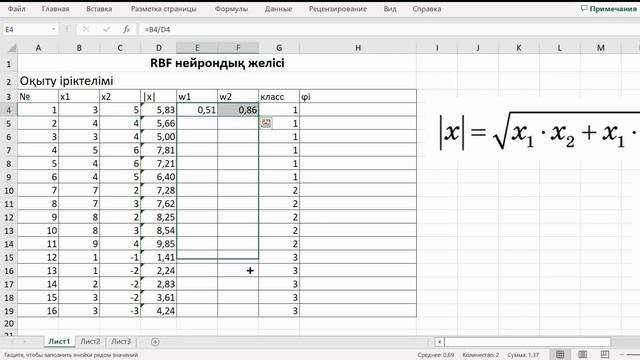Select cell E4 with value 0,51

(x=197, y=110)
